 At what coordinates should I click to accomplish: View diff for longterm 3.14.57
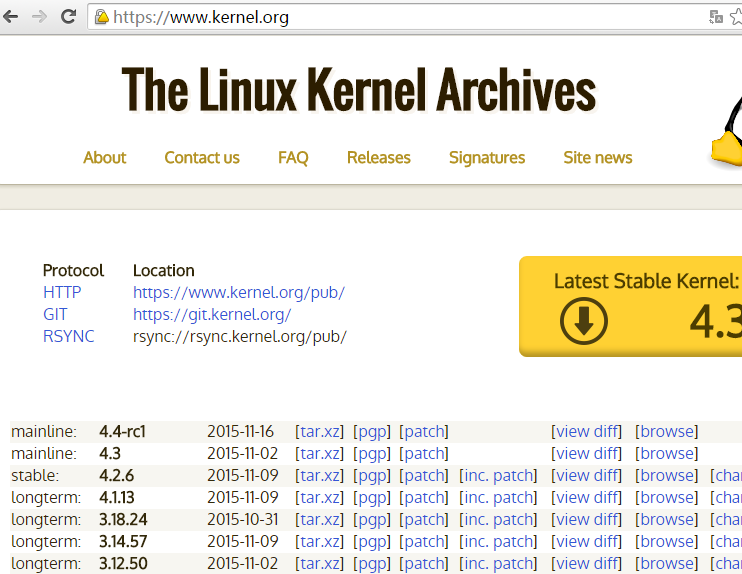(586, 541)
